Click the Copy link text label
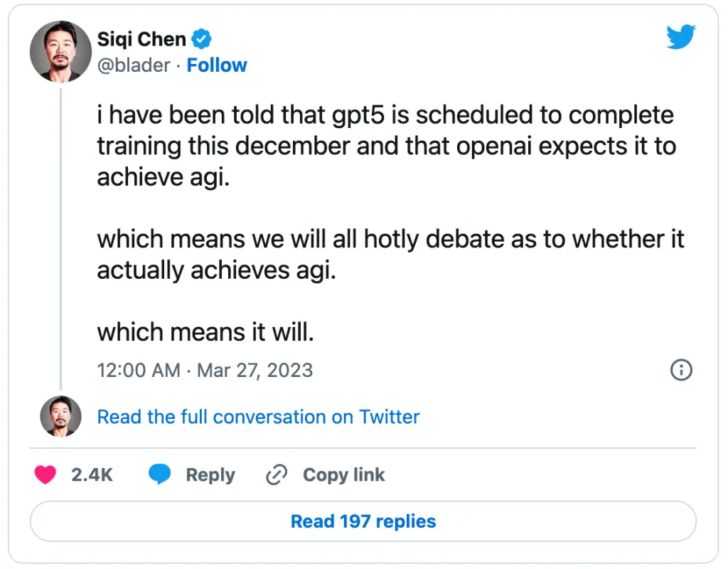This screenshot has width=728, height=569. pos(343,475)
